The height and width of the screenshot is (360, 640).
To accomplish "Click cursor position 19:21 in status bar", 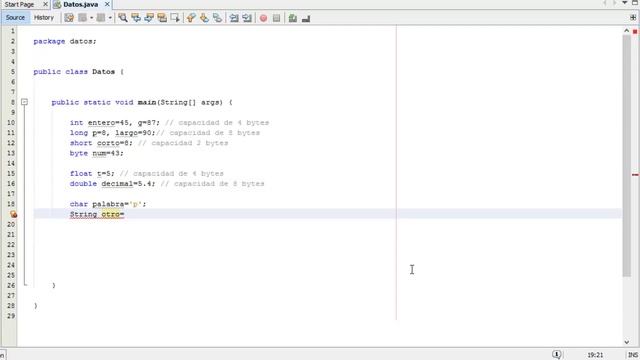I will pyautogui.click(x=596, y=355).
